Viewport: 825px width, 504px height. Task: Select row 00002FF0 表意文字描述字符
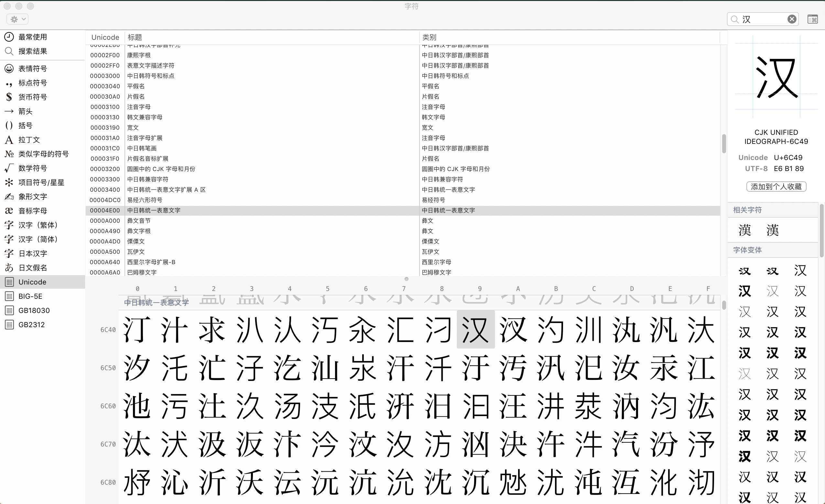pos(403,66)
